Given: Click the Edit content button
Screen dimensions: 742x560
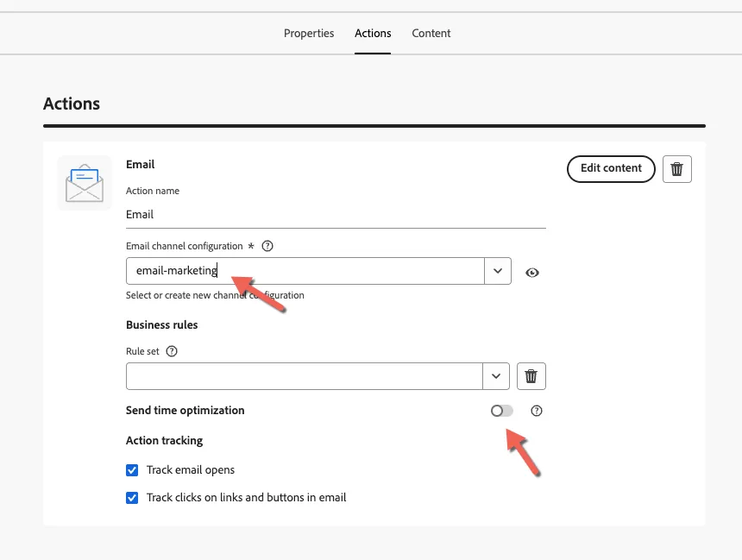Looking at the screenshot, I should [611, 168].
